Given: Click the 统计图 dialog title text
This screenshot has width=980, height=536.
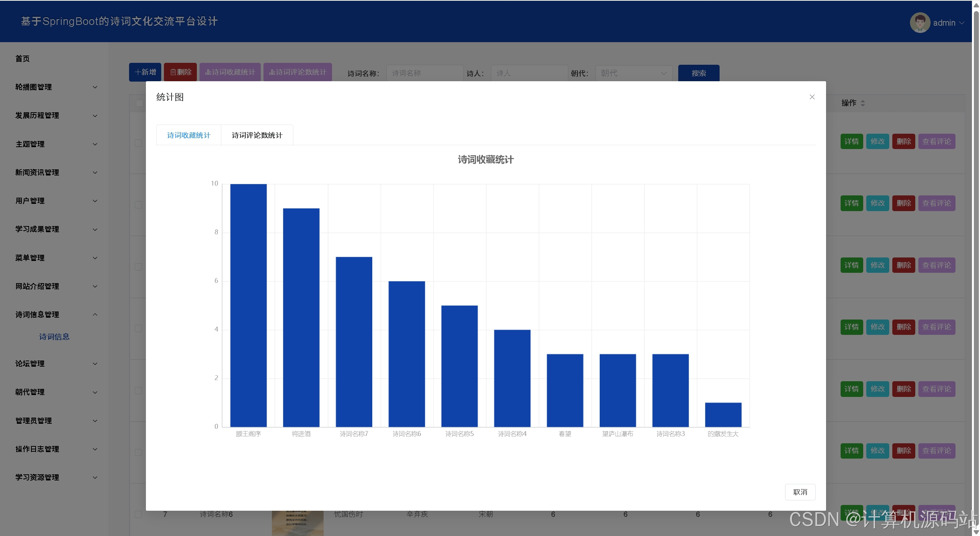Looking at the screenshot, I should (170, 97).
